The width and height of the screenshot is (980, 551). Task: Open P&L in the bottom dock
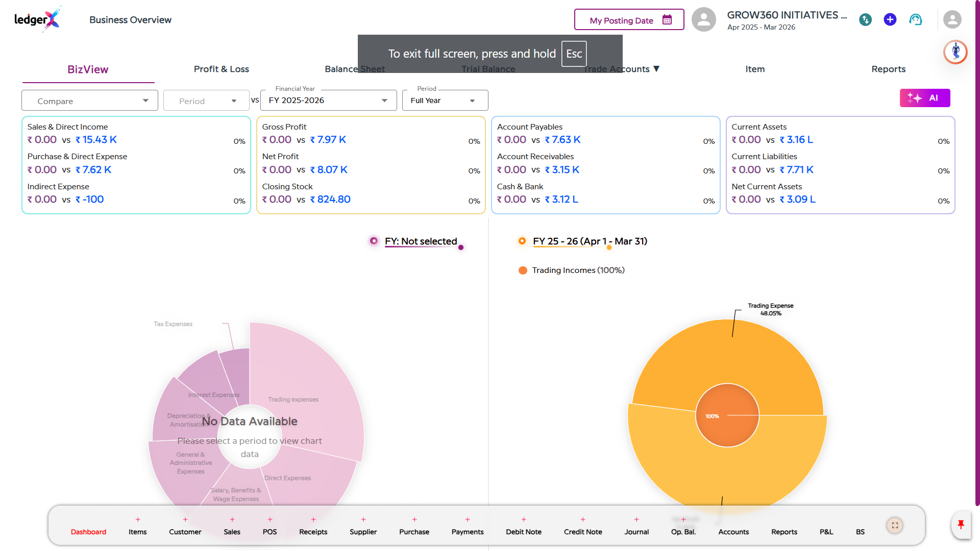(826, 532)
